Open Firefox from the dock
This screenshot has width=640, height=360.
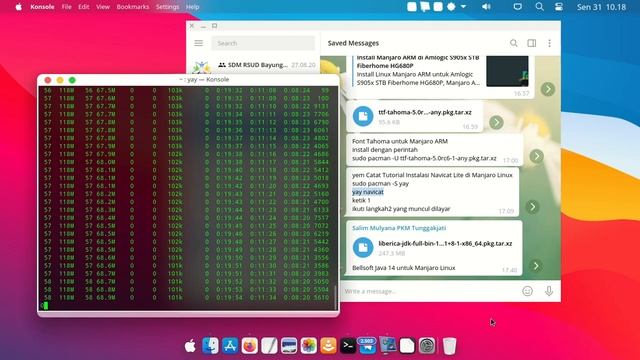(249, 346)
